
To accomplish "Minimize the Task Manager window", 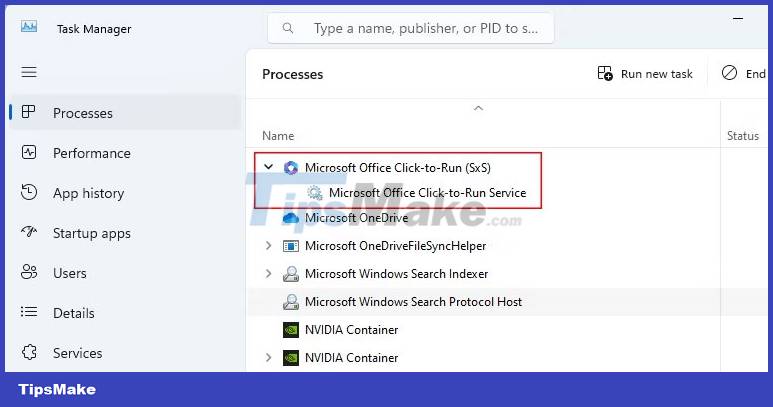I will tap(738, 19).
